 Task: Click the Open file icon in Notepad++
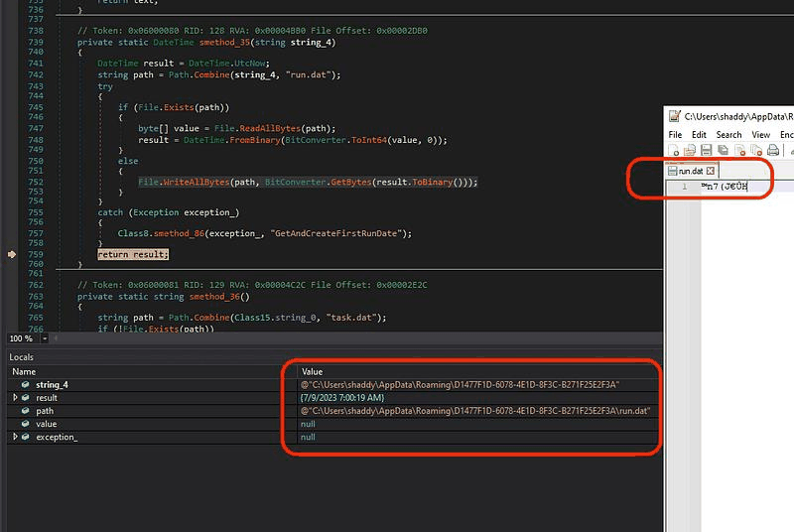(x=690, y=150)
